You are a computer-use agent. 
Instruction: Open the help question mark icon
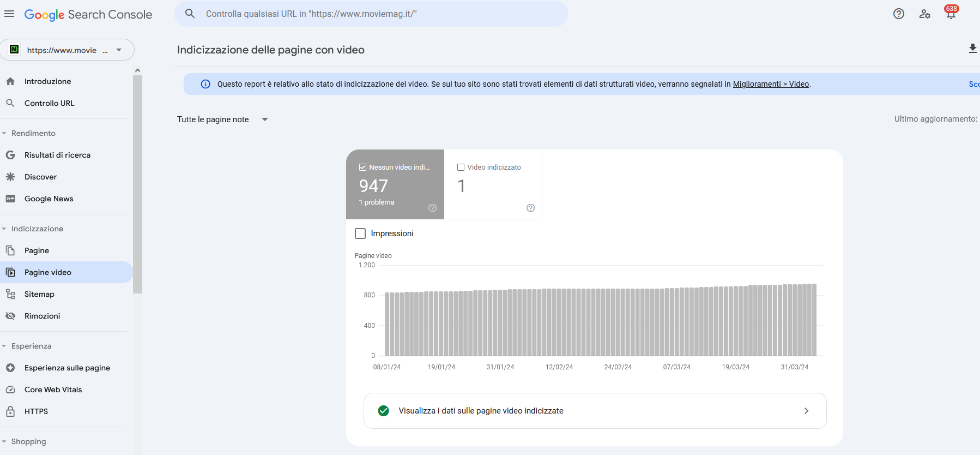(x=899, y=14)
